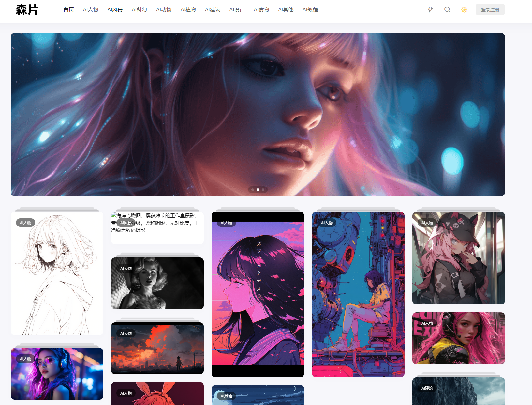Click AI人物 tag on purple anime card

pos(226,223)
